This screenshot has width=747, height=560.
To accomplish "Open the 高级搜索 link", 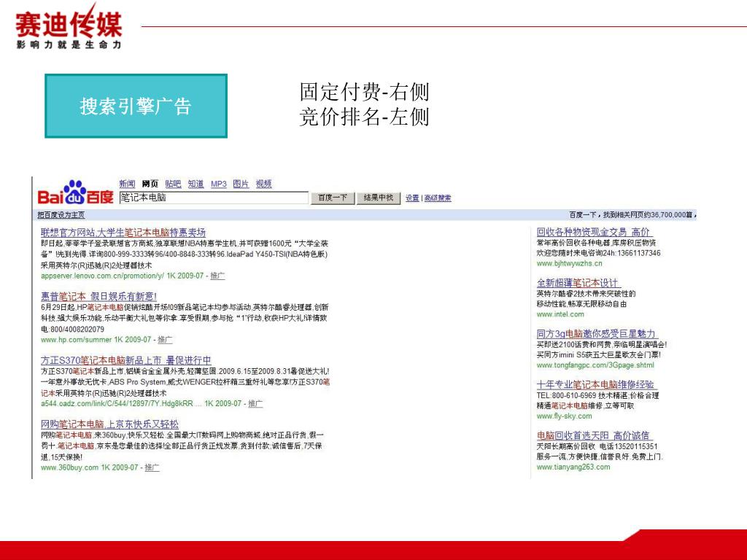I will tap(438, 198).
